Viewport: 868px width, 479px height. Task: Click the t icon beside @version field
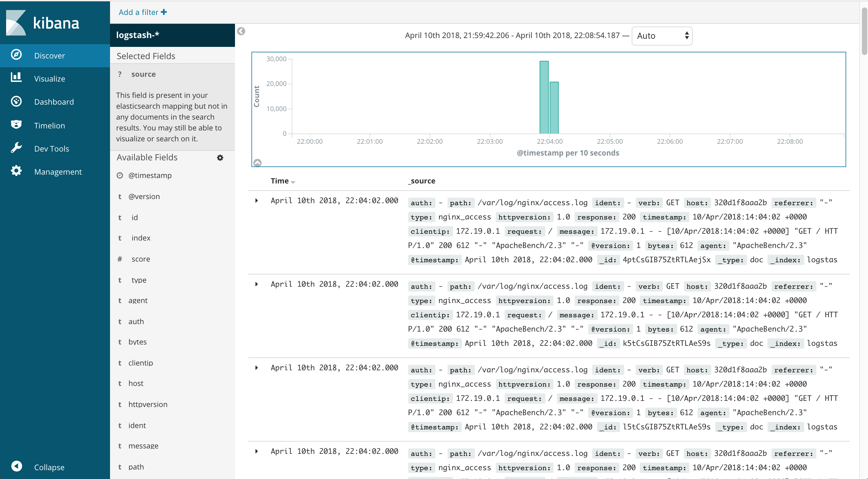click(120, 197)
